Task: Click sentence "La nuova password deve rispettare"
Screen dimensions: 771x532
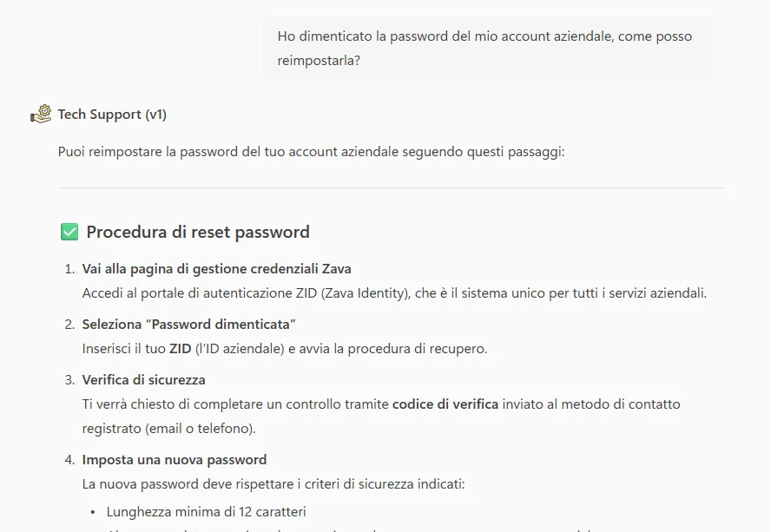Action: [x=273, y=483]
